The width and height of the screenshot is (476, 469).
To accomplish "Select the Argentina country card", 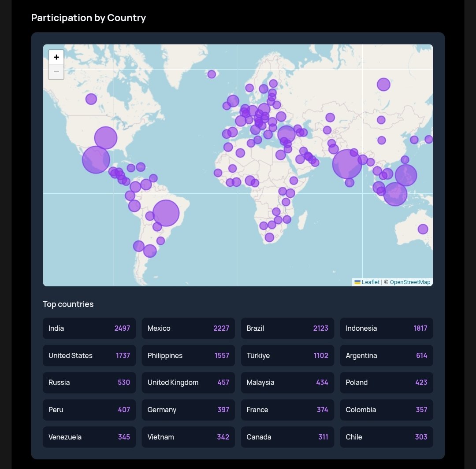I will click(x=387, y=355).
